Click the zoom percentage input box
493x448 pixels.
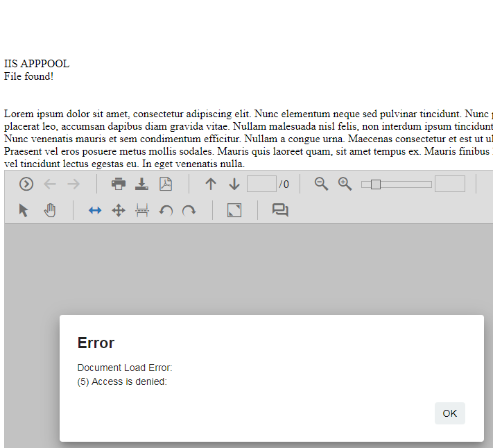pyautogui.click(x=449, y=184)
